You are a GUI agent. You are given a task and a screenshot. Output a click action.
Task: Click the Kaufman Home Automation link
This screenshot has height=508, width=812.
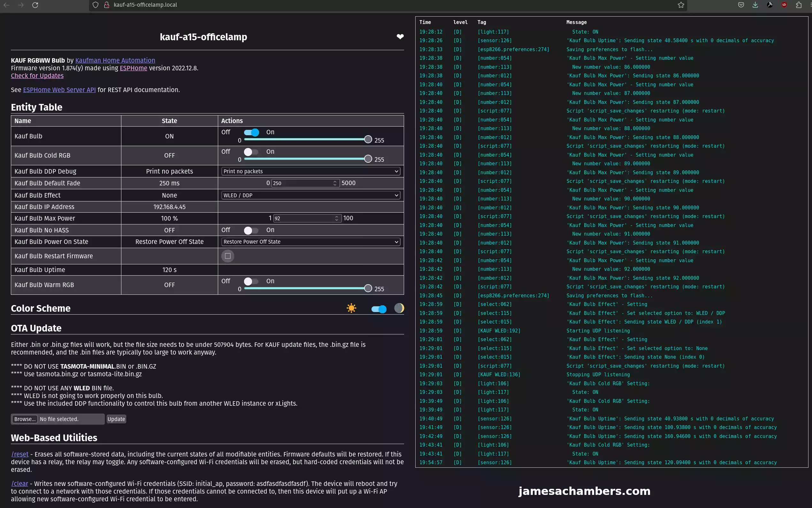pos(115,60)
